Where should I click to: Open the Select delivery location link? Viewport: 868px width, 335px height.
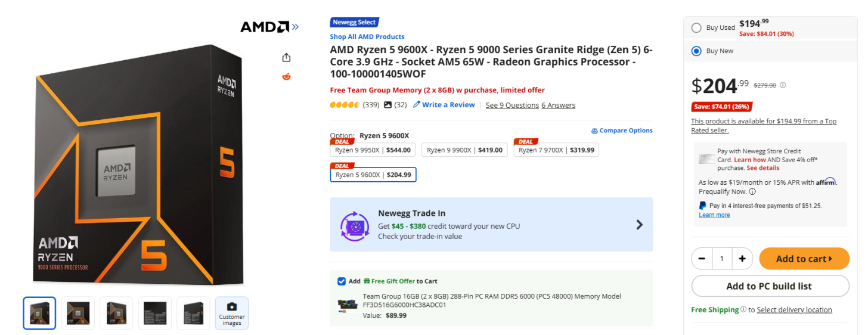pos(794,310)
